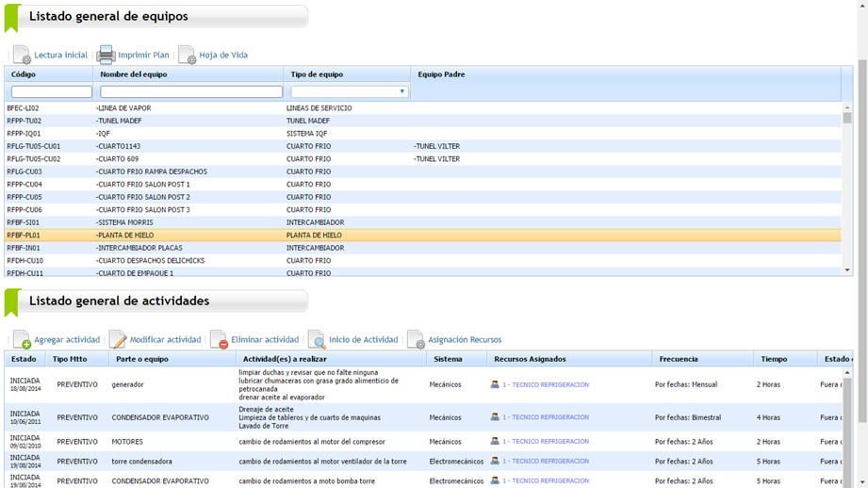868x488 pixels.
Task: Click equipment list scrollbar down arrow
Action: click(x=847, y=270)
